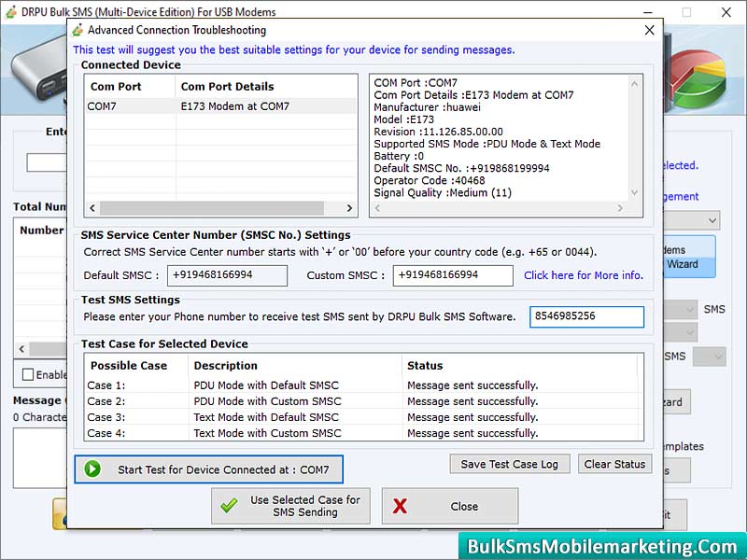Close the Advanced Connection Troubleshooting dialog

pyautogui.click(x=649, y=30)
